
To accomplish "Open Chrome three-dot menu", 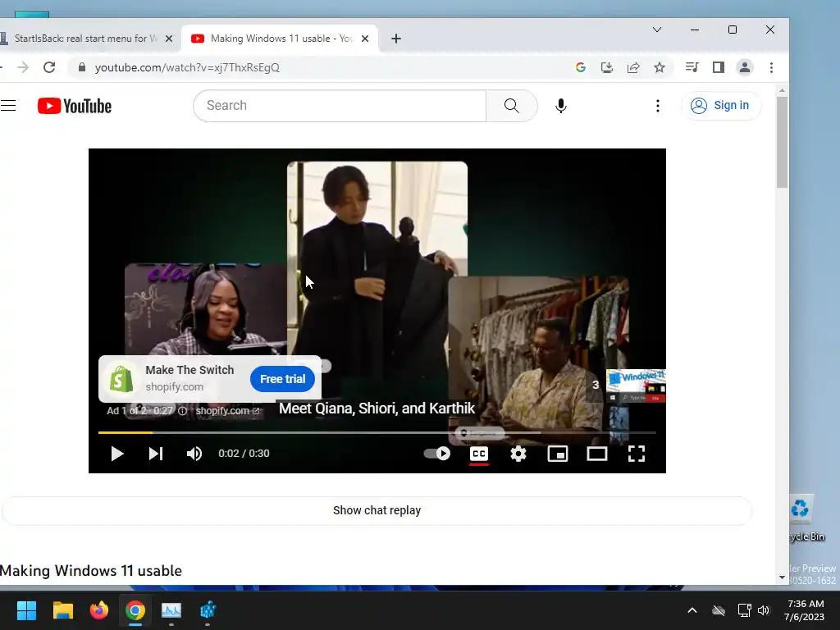I will [x=771, y=67].
